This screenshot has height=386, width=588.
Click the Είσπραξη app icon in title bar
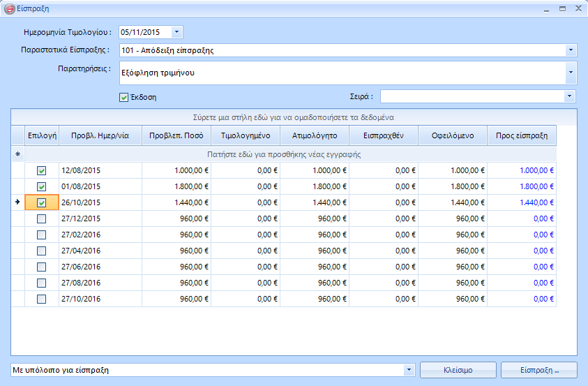[x=9, y=9]
